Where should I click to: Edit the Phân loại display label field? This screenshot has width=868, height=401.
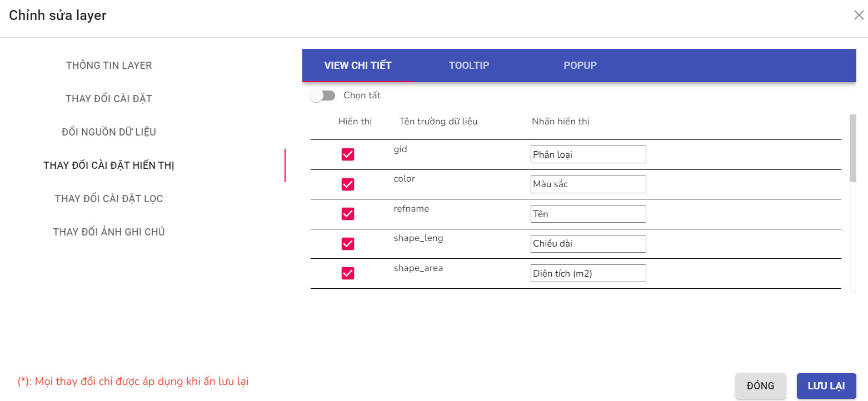pos(588,154)
